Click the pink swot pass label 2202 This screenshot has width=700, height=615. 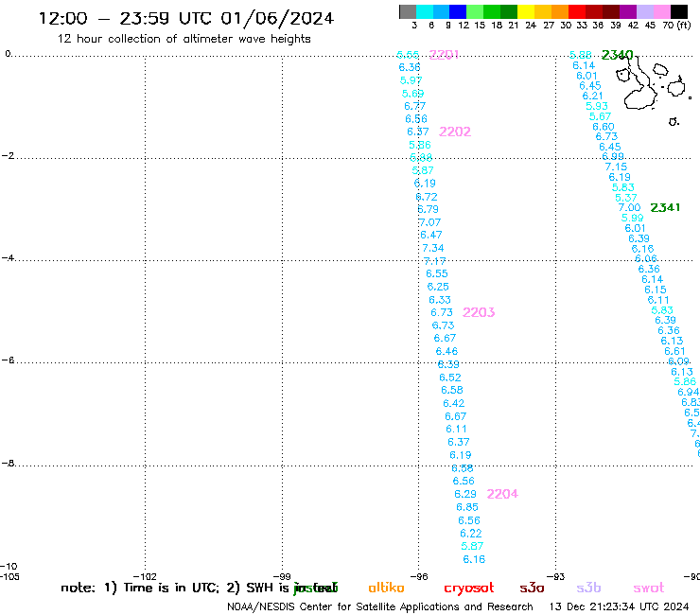[455, 132]
